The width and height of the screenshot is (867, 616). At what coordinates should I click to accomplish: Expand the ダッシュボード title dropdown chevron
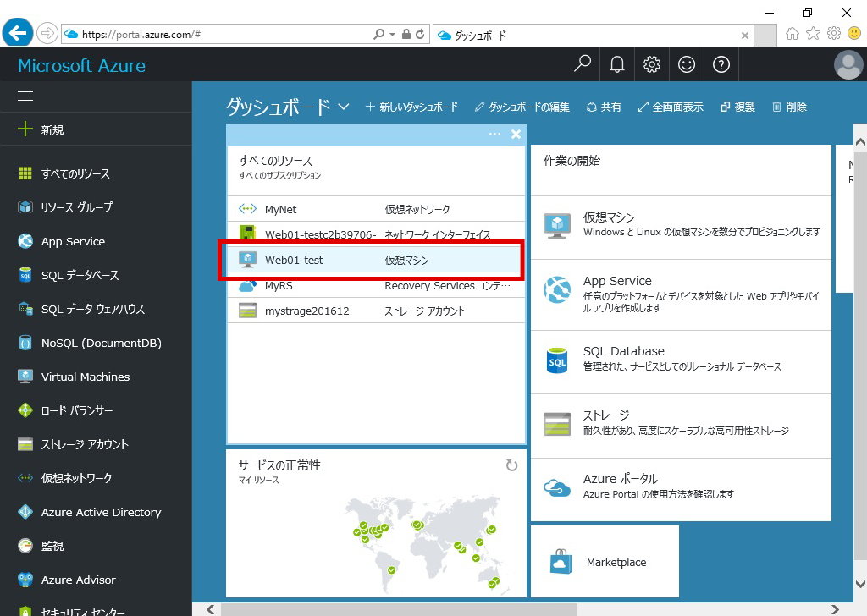tap(344, 107)
